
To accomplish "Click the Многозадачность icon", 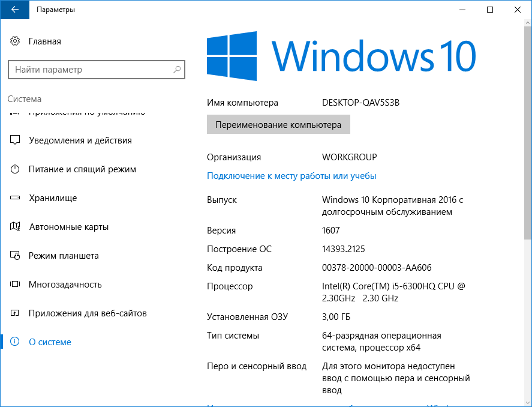I will 16,285.
